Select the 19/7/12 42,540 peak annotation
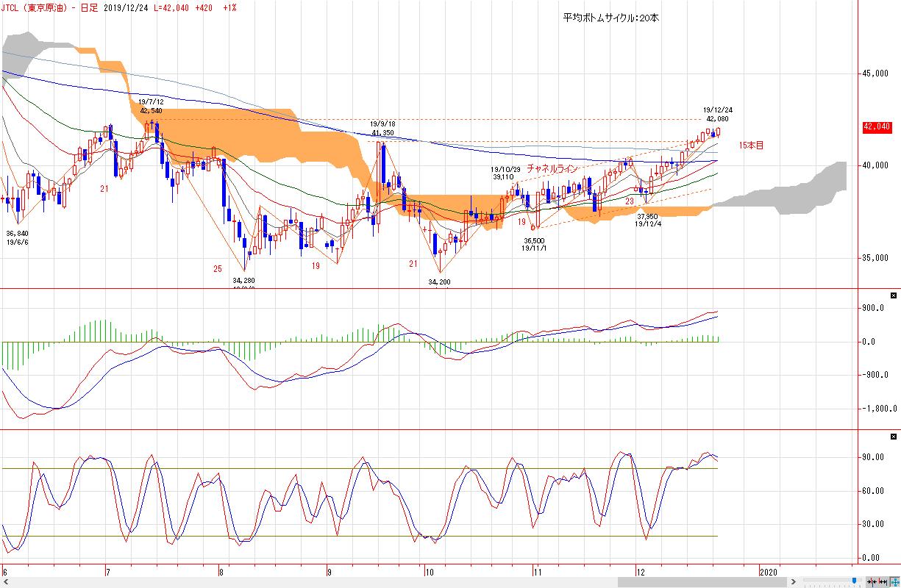Viewport: 901px width, 588px height. click(151, 106)
